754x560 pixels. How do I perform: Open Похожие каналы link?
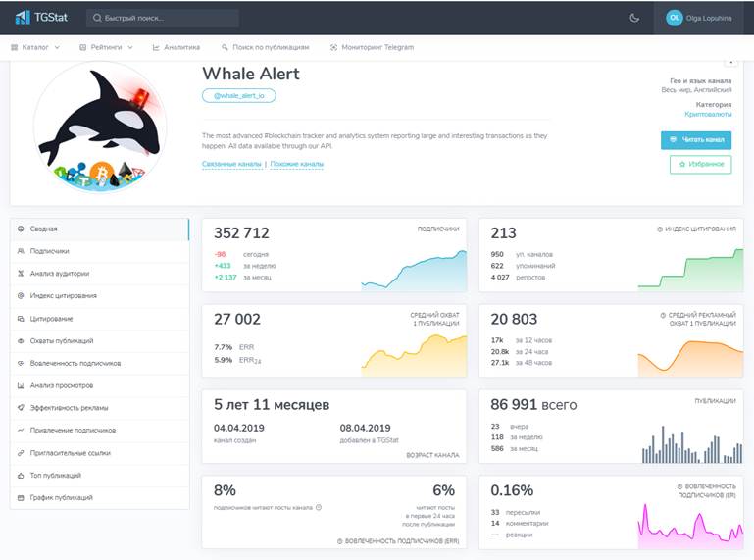297,164
